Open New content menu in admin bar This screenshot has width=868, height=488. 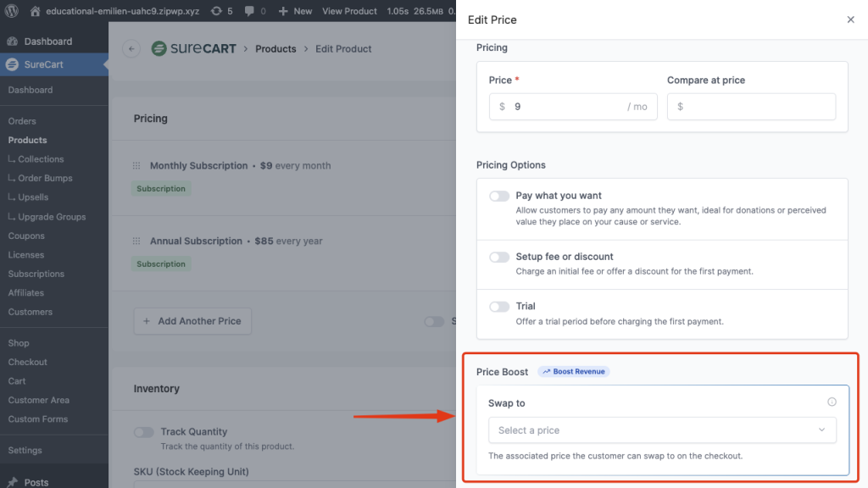[x=295, y=11]
